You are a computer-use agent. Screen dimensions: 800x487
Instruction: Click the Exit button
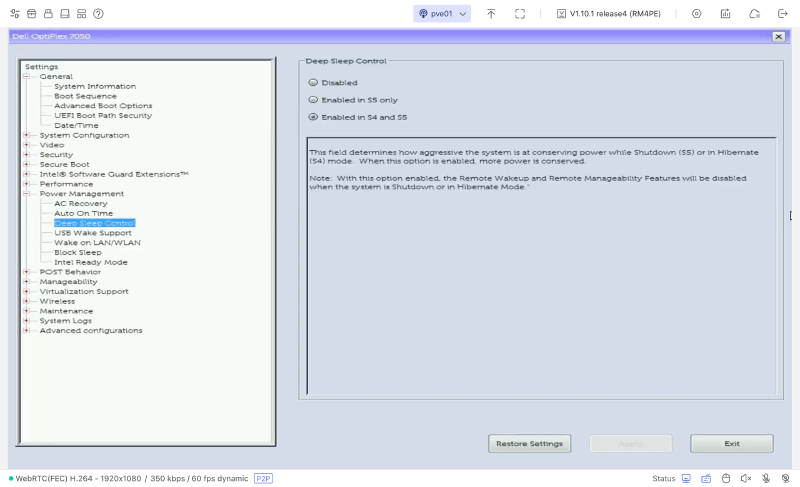[732, 444]
